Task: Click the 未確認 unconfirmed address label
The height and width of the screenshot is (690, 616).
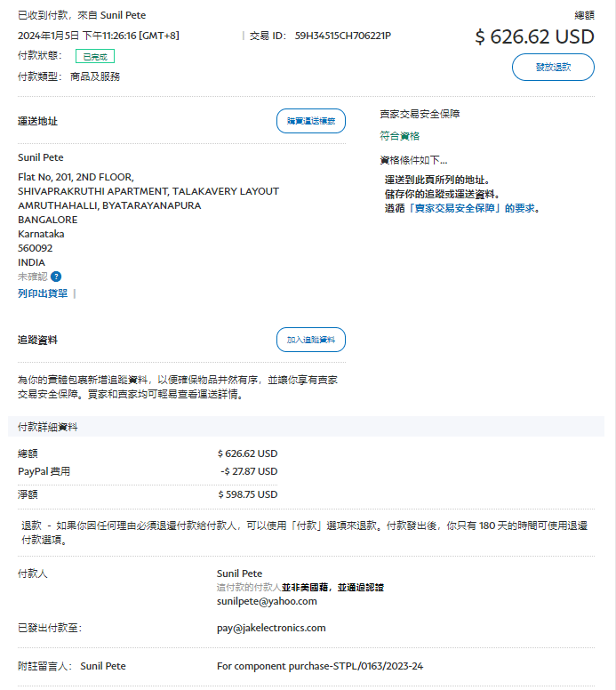Action: pos(33,277)
